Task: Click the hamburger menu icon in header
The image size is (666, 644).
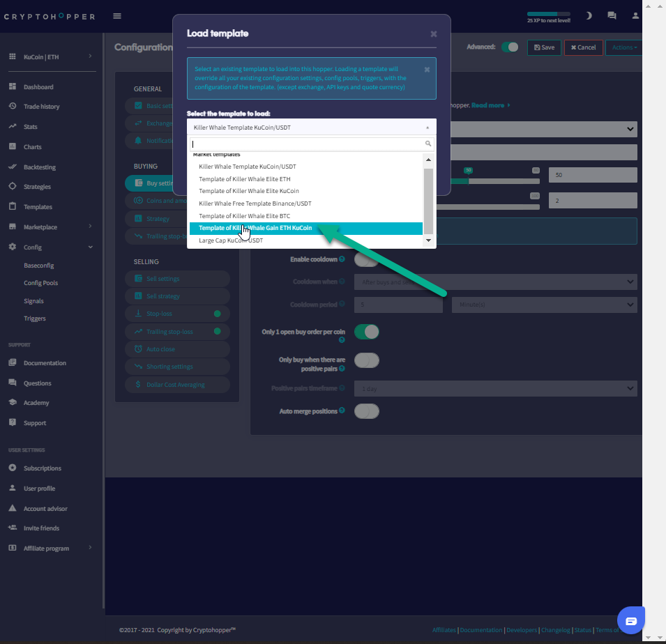Action: click(x=117, y=16)
